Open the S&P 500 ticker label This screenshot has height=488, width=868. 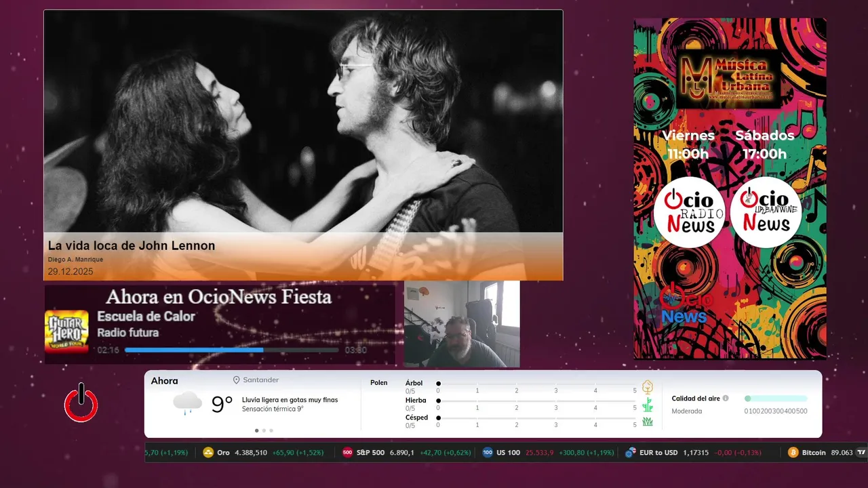370,452
